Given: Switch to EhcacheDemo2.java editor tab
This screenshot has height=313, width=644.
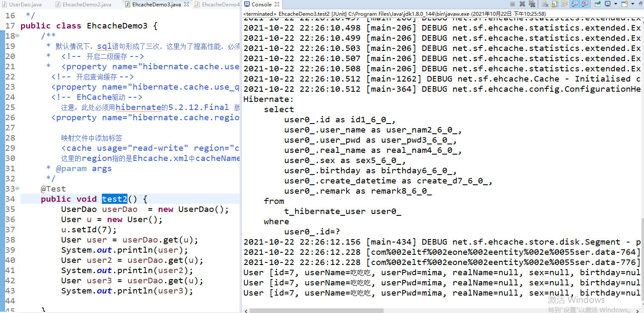Looking at the screenshot, I should coord(83,4).
